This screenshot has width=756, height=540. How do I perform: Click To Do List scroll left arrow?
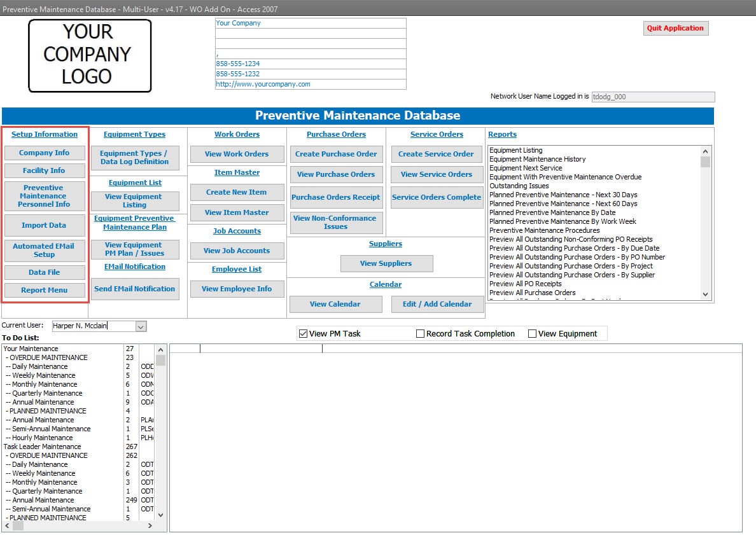pyautogui.click(x=7, y=525)
